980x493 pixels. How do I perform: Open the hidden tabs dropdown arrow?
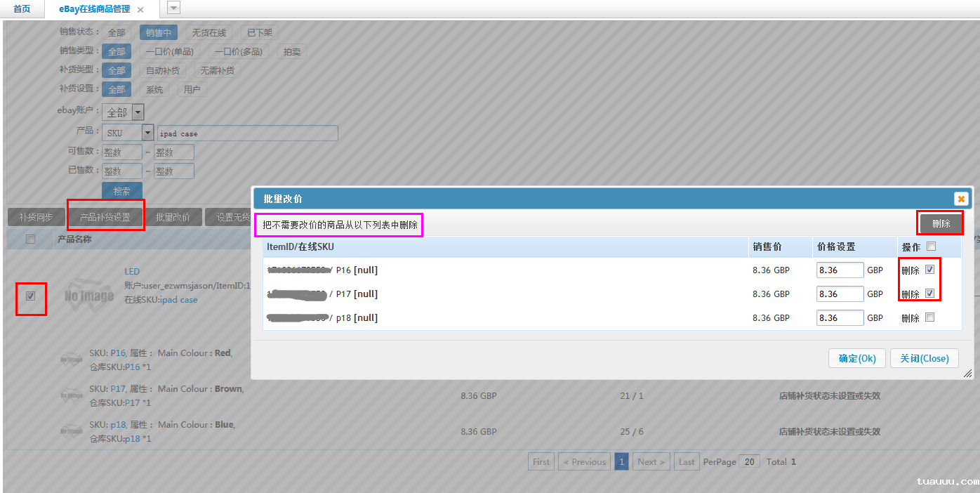pos(172,8)
